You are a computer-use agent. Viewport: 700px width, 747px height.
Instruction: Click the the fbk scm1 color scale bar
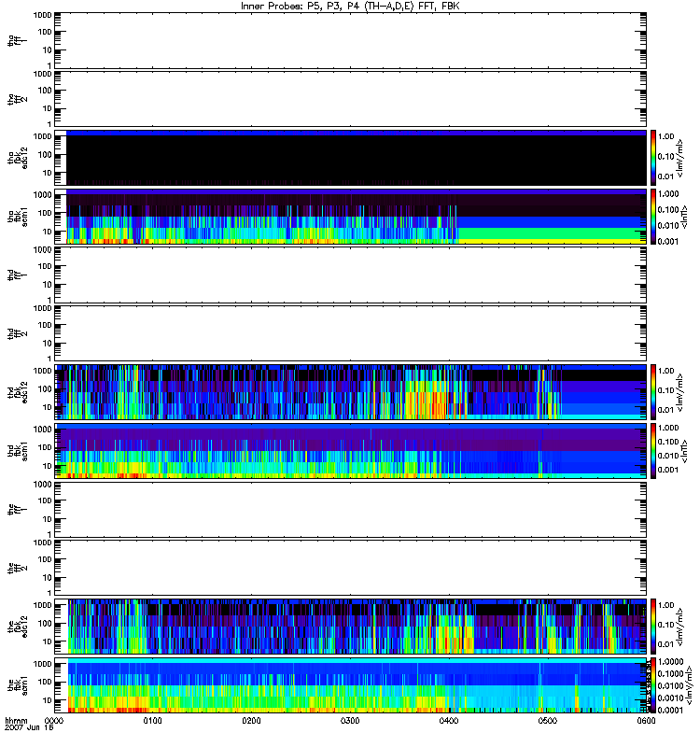point(653,685)
